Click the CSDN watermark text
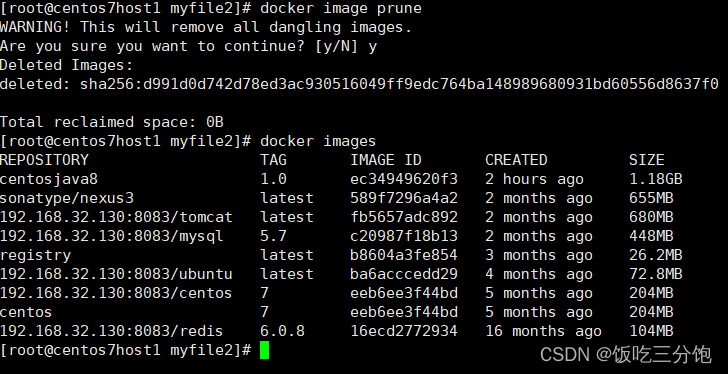Viewport: 728px width, 374px height. (625, 355)
